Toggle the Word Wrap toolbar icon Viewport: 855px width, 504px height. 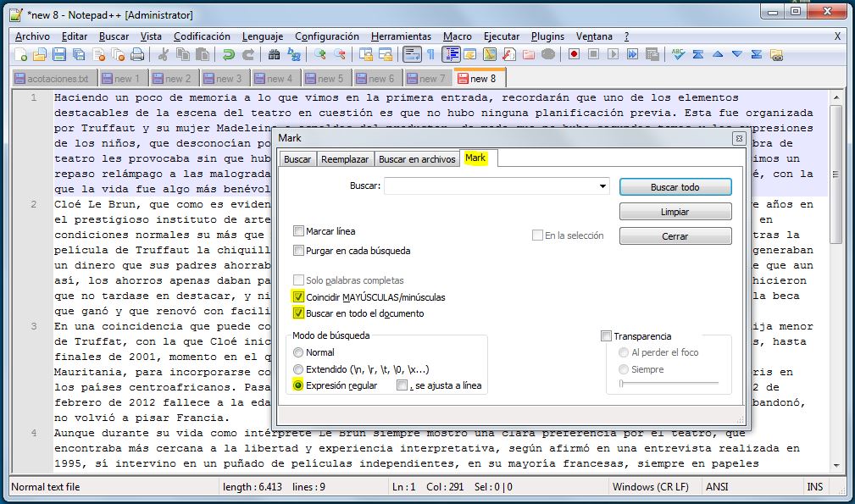412,54
